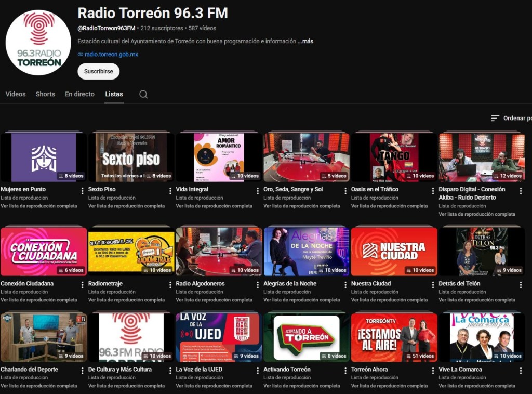Open three-dot menu for Radio Algodoneros
This screenshot has width=532, height=394.
(x=258, y=285)
